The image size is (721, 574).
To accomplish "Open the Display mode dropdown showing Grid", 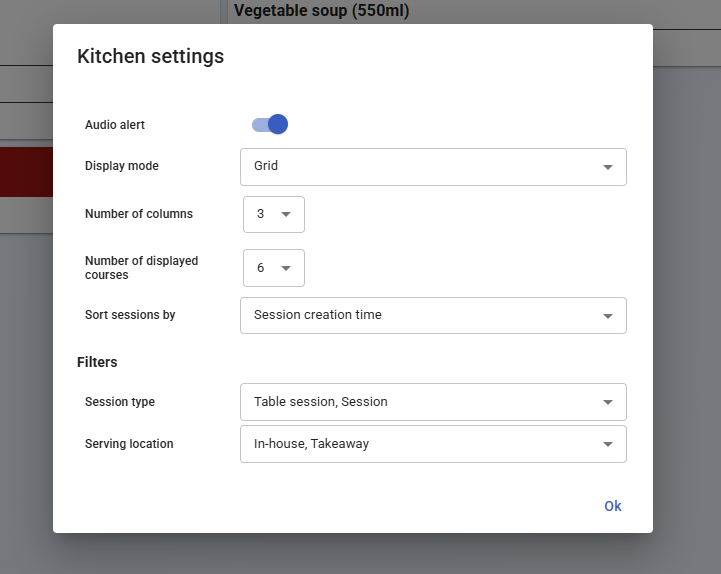I will 420,167.
